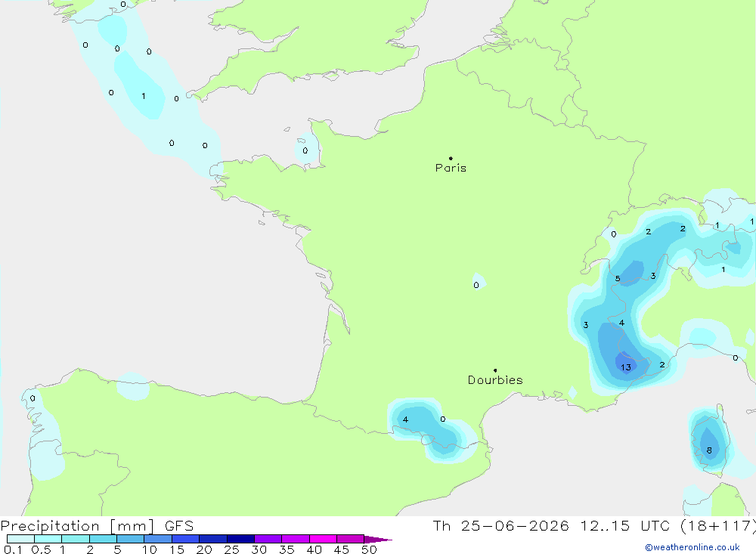Pick the 30–35 mm legend swatch
Image resolution: width=756 pixels, height=554 pixels.
point(268,539)
